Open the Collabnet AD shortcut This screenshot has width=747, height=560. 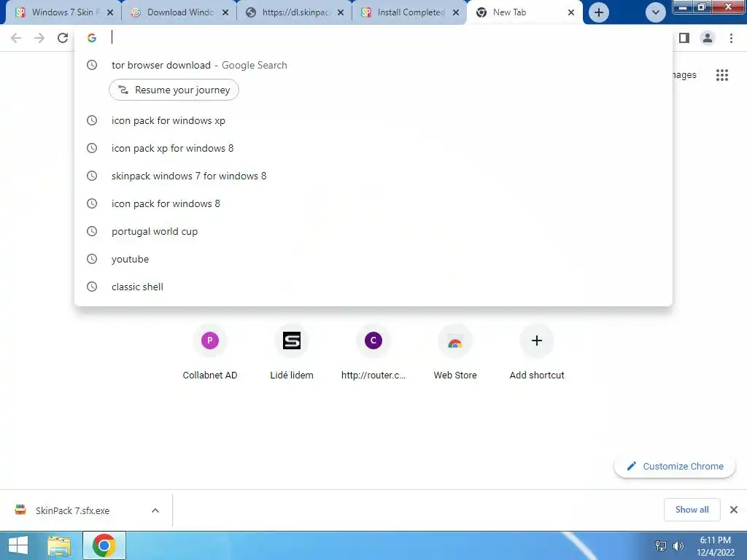209,352
